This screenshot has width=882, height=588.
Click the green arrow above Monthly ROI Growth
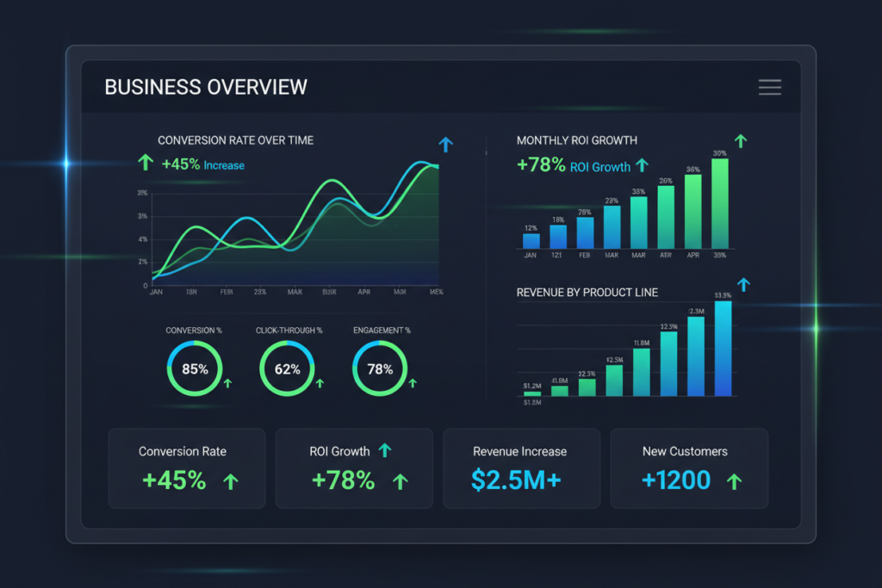click(740, 139)
